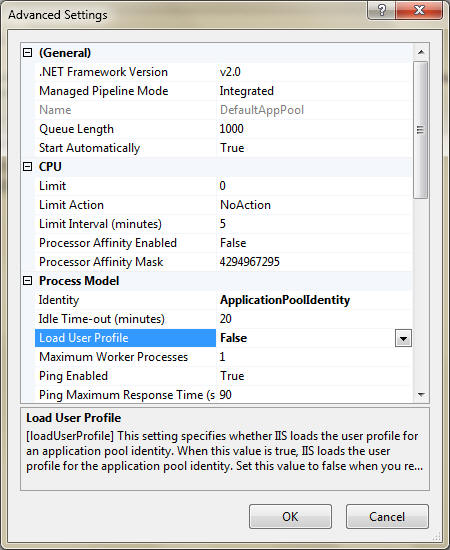This screenshot has width=450, height=550.
Task: Click the vertical scrollbar thumb
Action: tap(421, 130)
